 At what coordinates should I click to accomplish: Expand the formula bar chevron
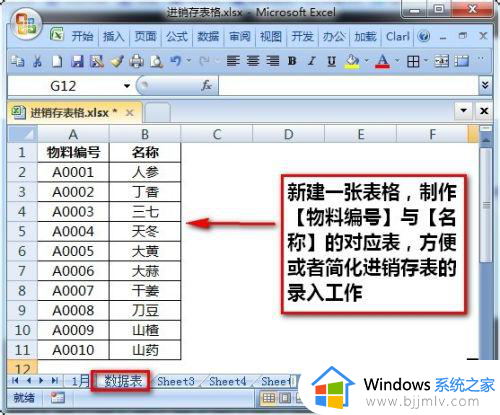(x=485, y=85)
